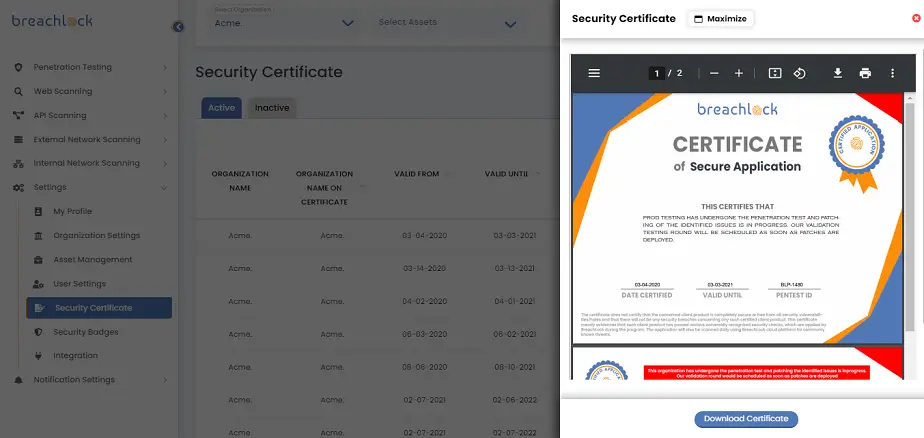Download the PDF from the viewer toolbar
924x438 pixels.
coord(837,73)
